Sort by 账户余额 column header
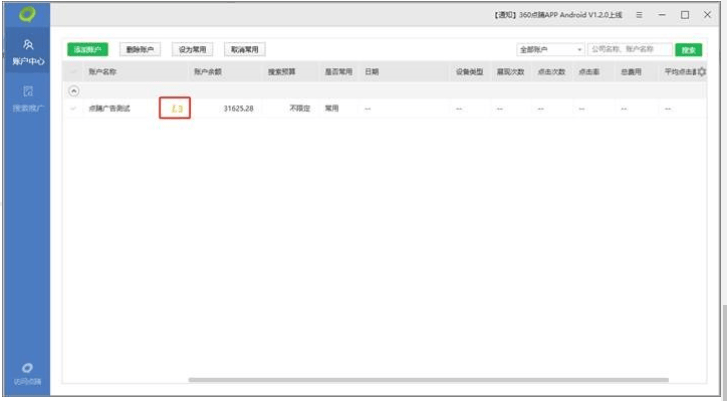Image resolution: width=727 pixels, height=401 pixels. tap(208, 72)
